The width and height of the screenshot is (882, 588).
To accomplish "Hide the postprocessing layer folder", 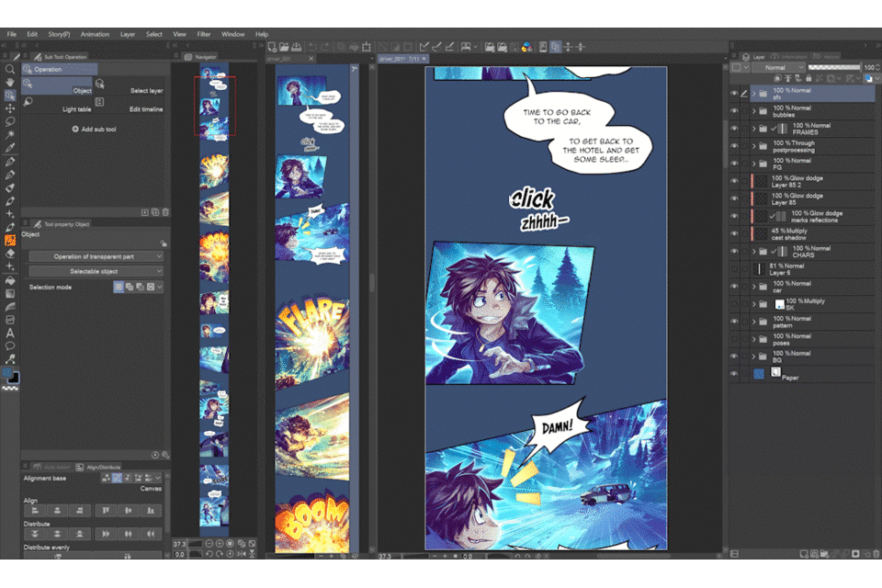I will (x=734, y=146).
